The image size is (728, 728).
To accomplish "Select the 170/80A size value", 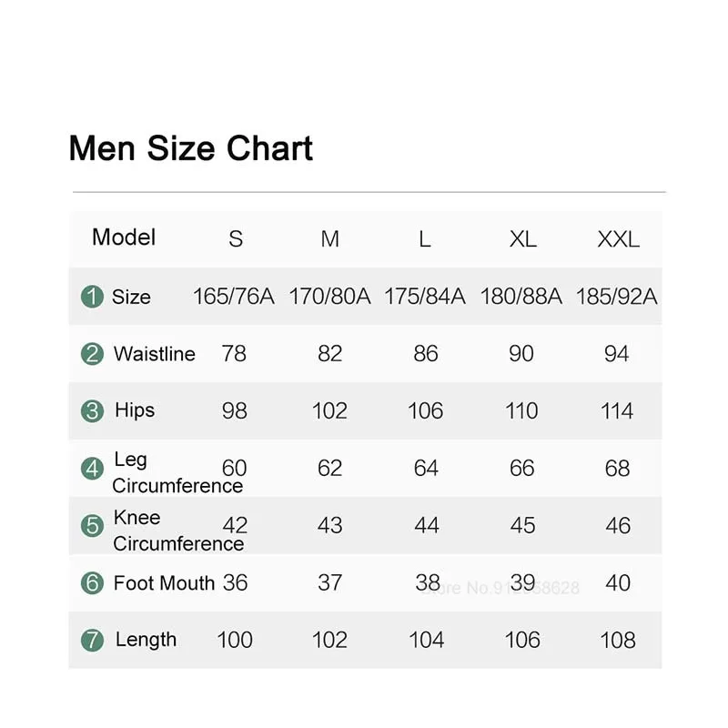I will (x=329, y=297).
